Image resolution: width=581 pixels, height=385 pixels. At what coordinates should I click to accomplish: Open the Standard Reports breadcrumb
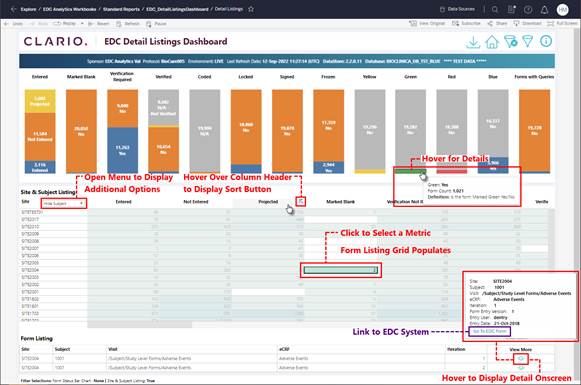tap(121, 9)
